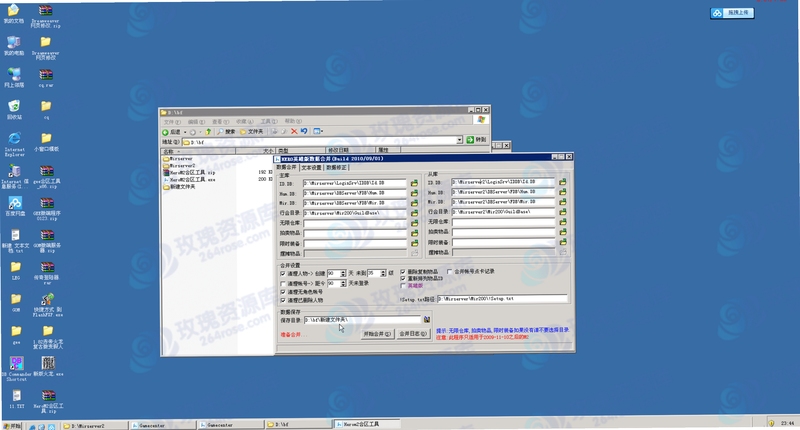The width and height of the screenshot is (800, 430).
Task: Open Internet Explorer desktop icon
Action: (x=14, y=144)
